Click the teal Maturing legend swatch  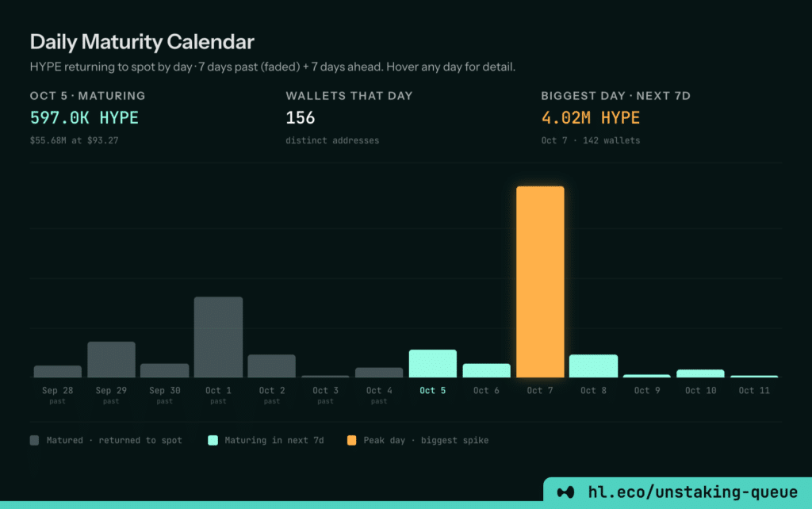pos(213,440)
